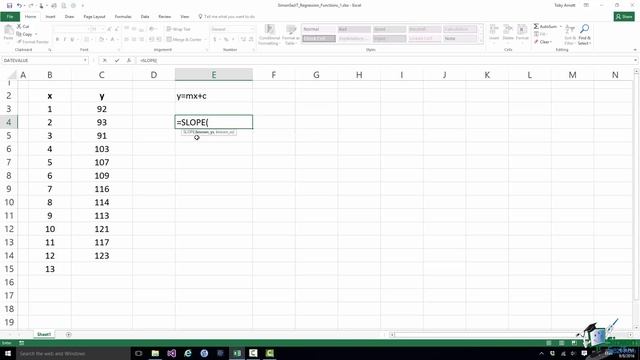Open the AutoSum dropdown arrow
Viewport: 640px width, 360px height.
[560, 26]
